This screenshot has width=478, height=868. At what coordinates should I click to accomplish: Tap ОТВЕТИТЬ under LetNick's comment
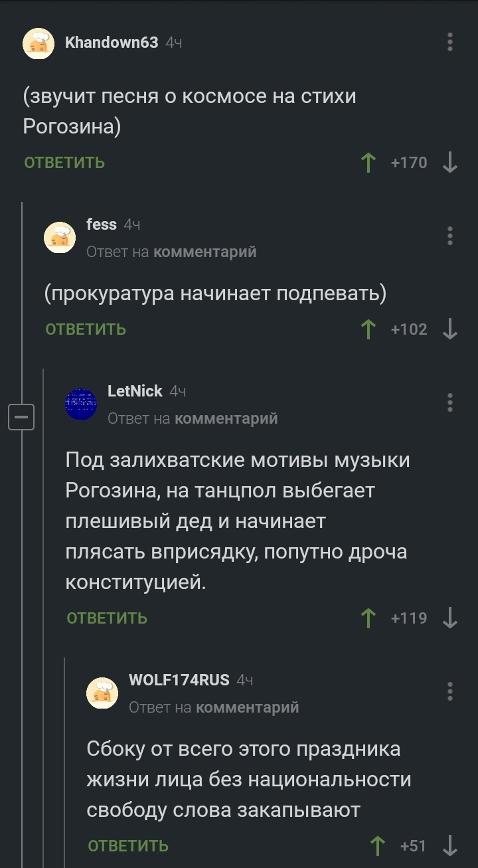[x=107, y=618]
